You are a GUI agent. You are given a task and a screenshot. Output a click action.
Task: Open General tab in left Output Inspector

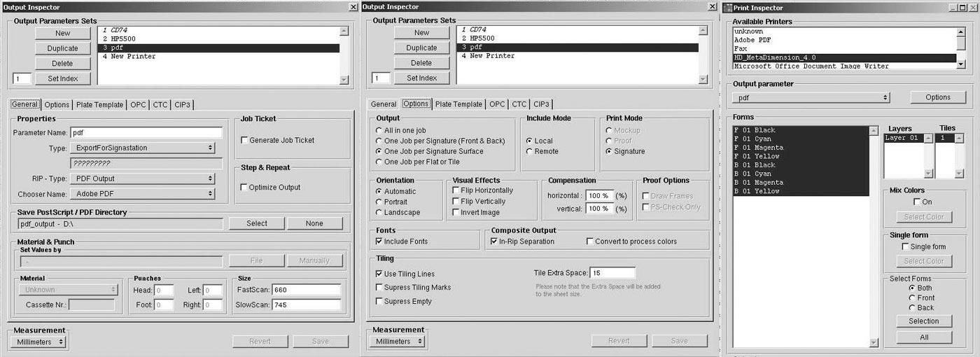click(24, 104)
